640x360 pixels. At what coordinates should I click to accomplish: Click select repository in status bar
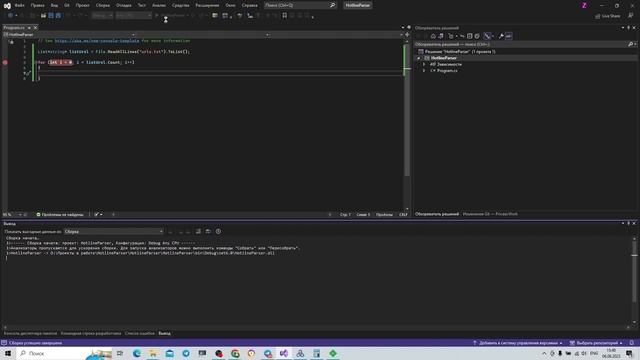click(596, 343)
